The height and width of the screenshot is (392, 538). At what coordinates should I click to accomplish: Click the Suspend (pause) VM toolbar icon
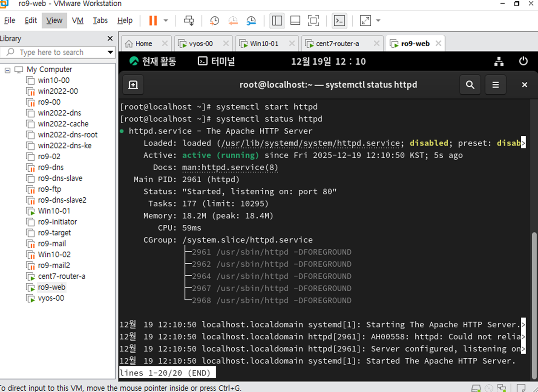[x=153, y=20]
